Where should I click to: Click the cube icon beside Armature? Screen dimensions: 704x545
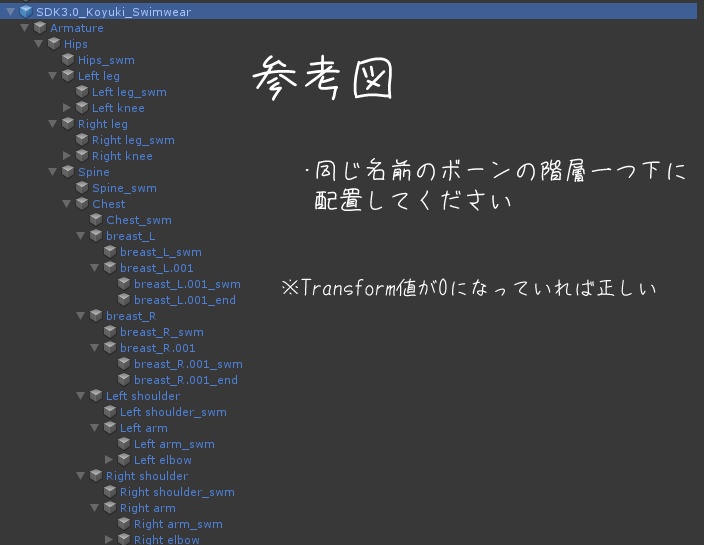(40, 28)
